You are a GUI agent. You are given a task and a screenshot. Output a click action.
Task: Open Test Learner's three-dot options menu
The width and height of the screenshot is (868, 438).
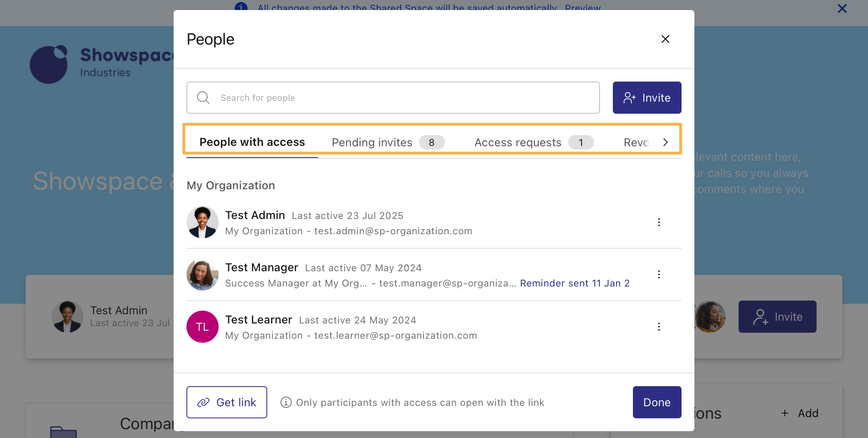(659, 327)
